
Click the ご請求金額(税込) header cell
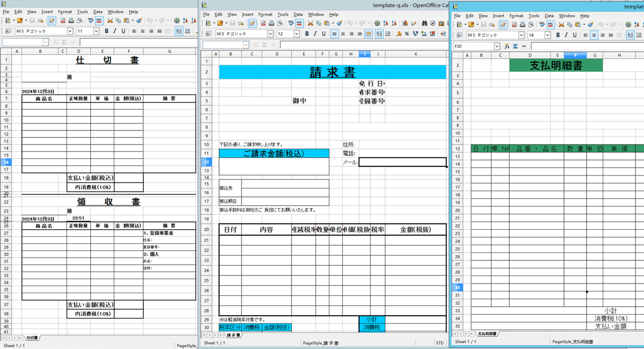click(x=274, y=154)
